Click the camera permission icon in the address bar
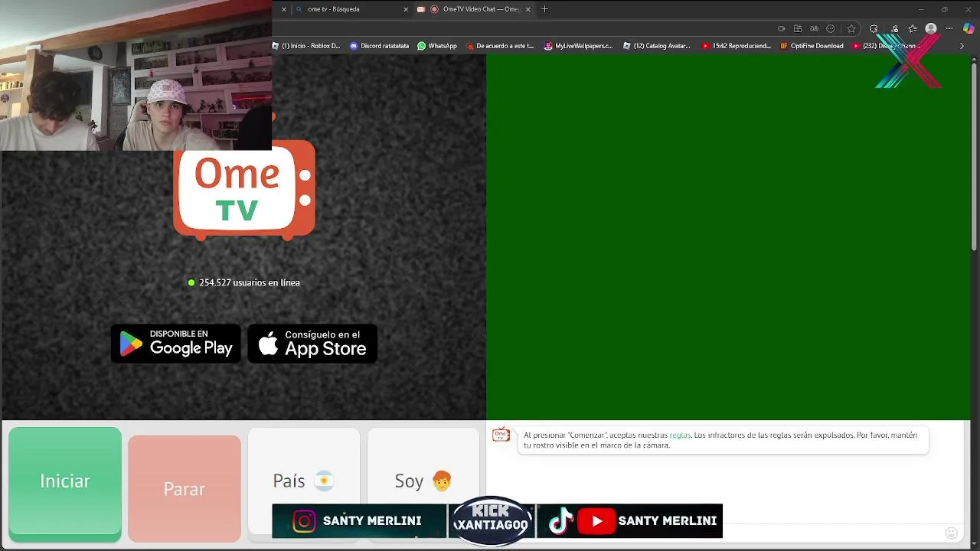Viewport: 980px width, 551px height. 781,28
